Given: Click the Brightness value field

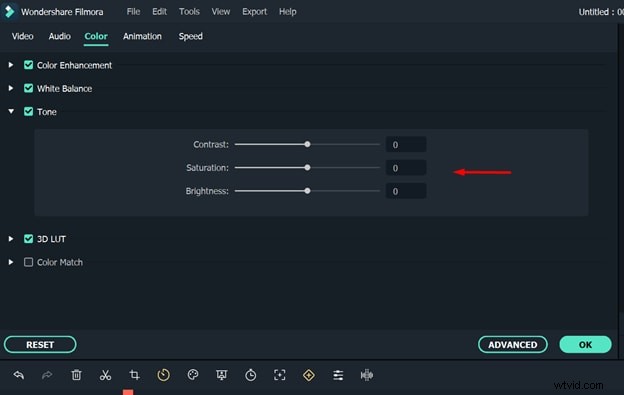Looking at the screenshot, I should pyautogui.click(x=406, y=191).
